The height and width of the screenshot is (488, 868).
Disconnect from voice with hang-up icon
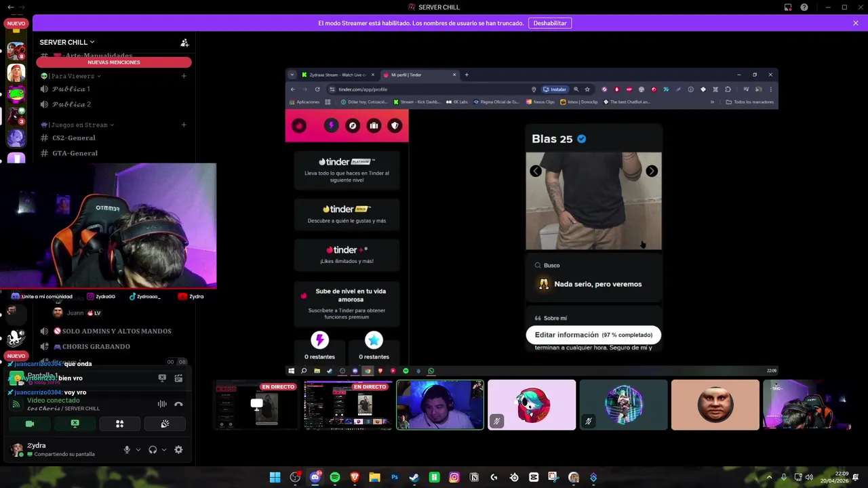click(x=178, y=404)
